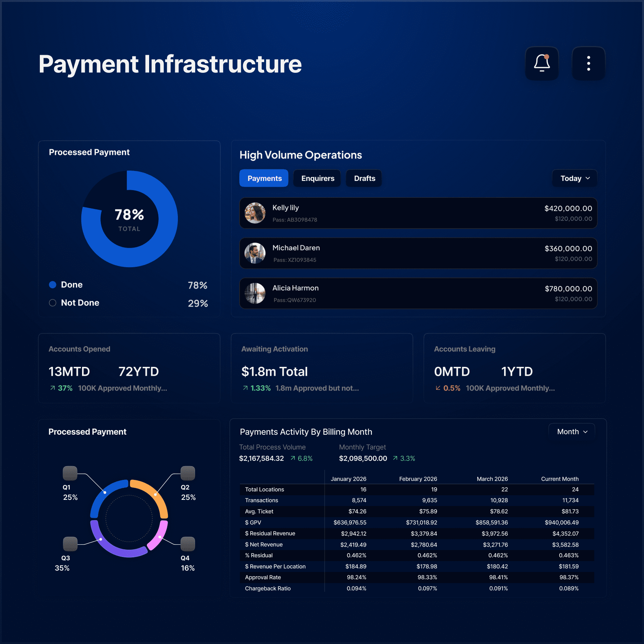Click Michael Daren's avatar photo
The height and width of the screenshot is (644, 644).
point(255,253)
